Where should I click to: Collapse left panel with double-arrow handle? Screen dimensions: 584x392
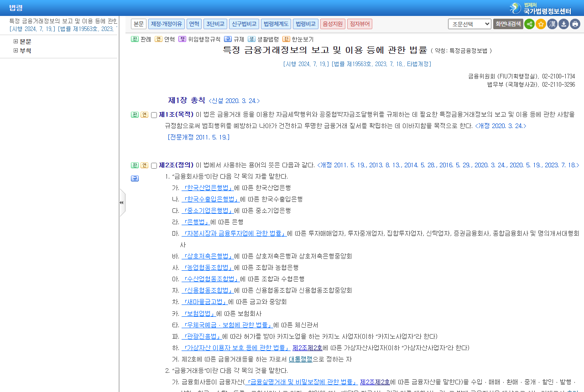pos(122,202)
